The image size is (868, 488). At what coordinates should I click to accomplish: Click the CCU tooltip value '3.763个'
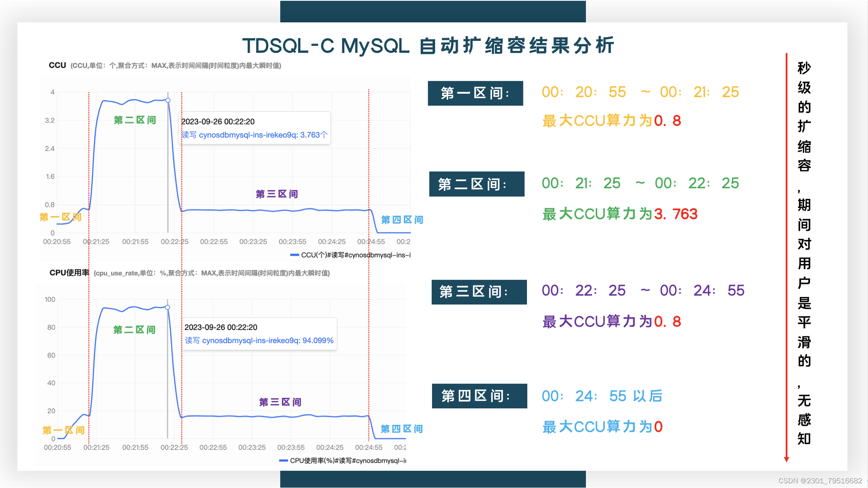tap(314, 135)
